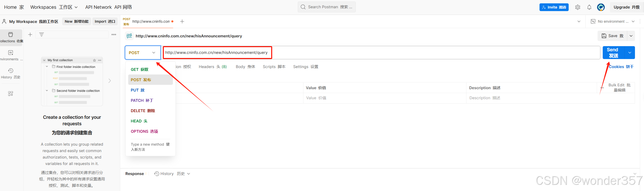The height and width of the screenshot is (191, 644).
Task: Open the Send options arrow
Action: [x=630, y=53]
